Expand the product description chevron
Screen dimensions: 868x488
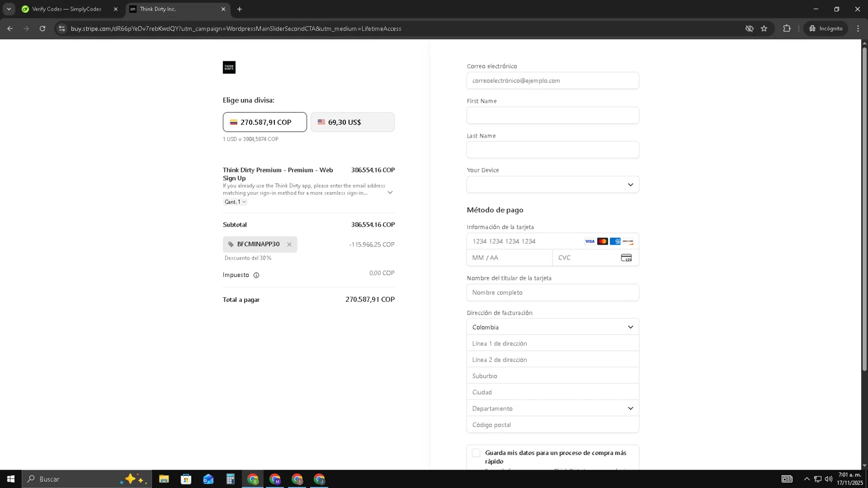click(x=390, y=193)
